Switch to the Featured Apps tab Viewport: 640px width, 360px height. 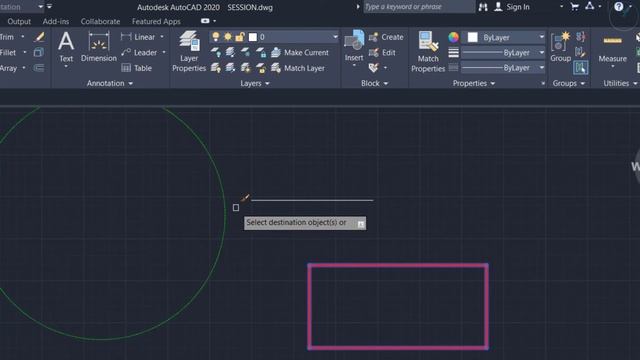pyautogui.click(x=156, y=21)
